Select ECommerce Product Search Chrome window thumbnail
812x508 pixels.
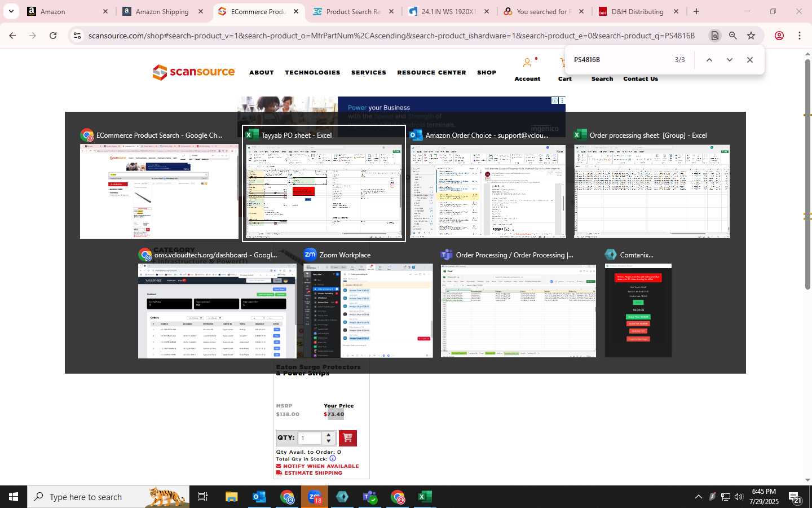159,191
